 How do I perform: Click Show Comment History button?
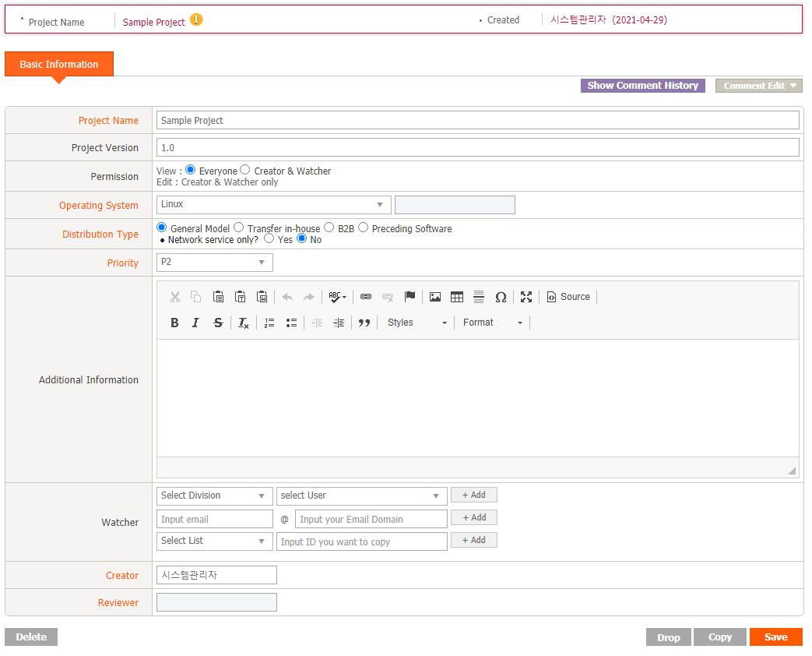click(642, 86)
